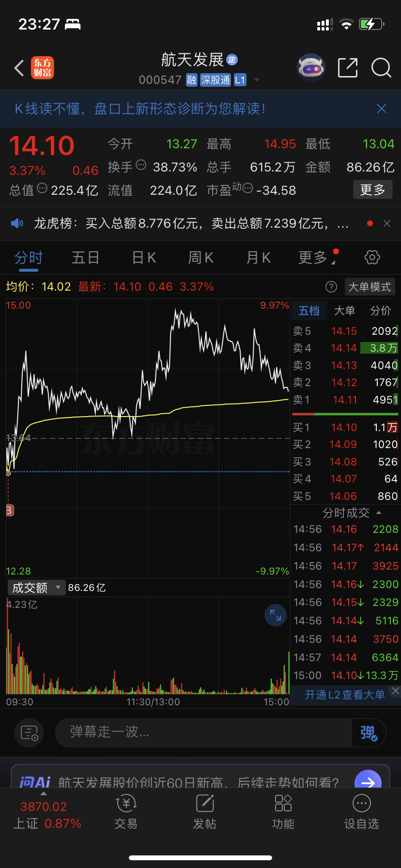
Task: Tap the back arrow icon
Action: 19,68
